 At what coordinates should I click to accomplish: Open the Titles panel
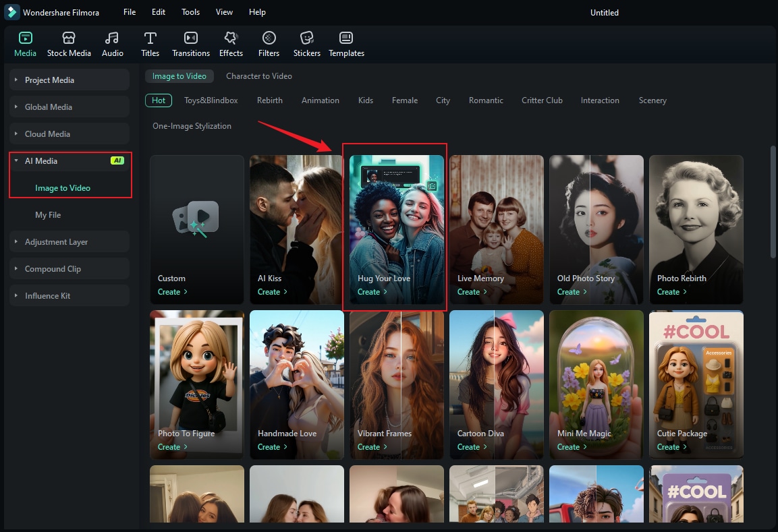tap(150, 44)
